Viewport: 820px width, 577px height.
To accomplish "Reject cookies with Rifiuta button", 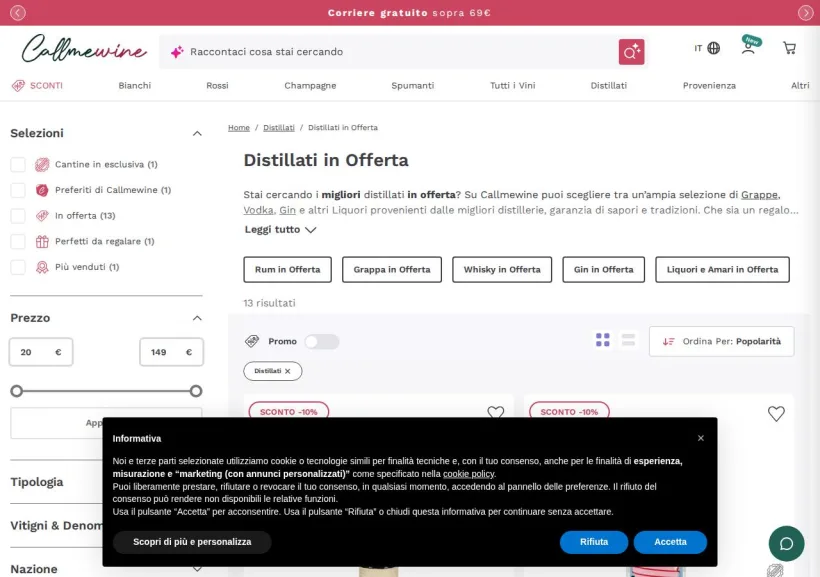I will click(x=594, y=542).
